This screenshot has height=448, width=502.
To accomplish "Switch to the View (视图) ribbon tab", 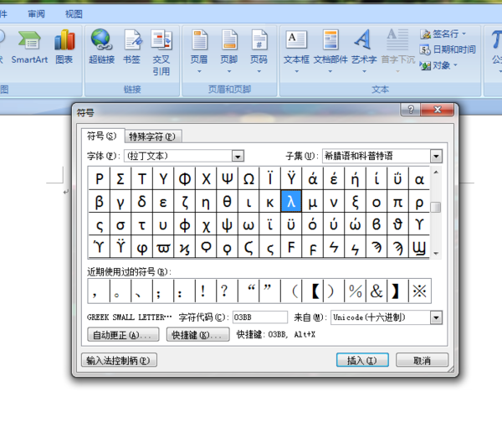I will [74, 14].
